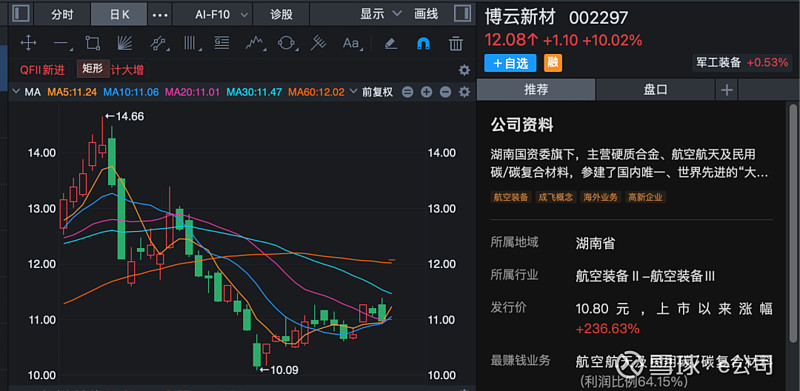The width and height of the screenshot is (800, 391).
Task: Click the MA indicator label
Action: click(33, 92)
